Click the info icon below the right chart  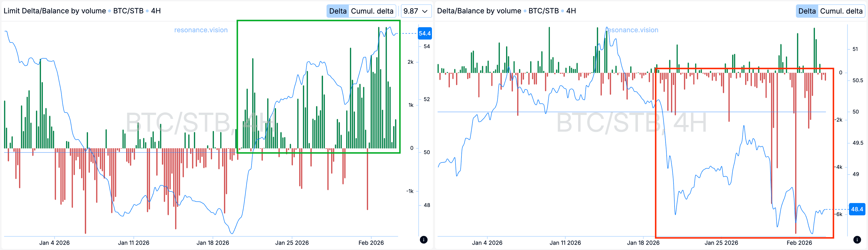tap(857, 239)
